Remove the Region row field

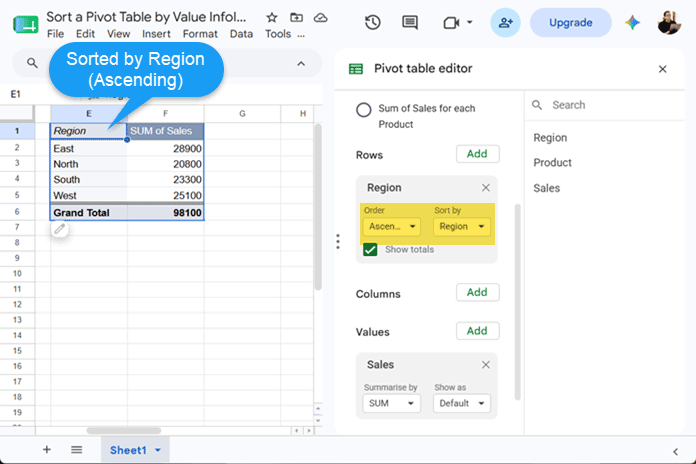point(486,188)
